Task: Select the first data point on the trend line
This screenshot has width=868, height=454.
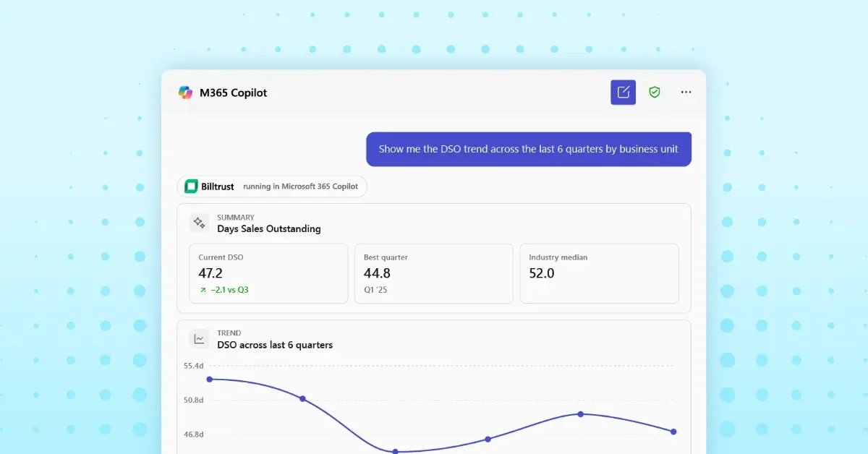Action: pos(210,379)
